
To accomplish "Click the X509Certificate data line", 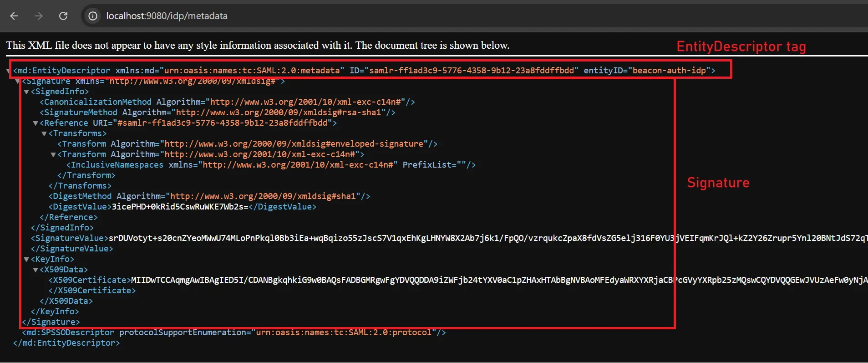I will pos(458,280).
